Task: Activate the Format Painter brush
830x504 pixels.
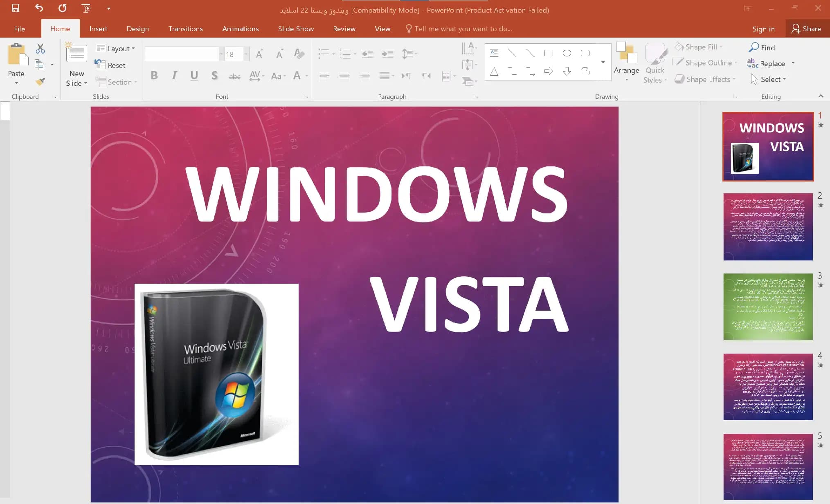Action: point(40,81)
